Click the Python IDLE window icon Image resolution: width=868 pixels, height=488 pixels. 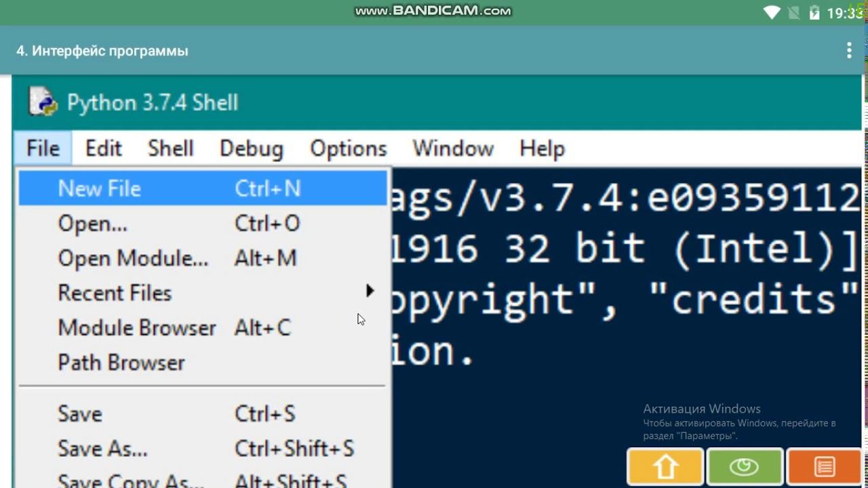point(43,102)
